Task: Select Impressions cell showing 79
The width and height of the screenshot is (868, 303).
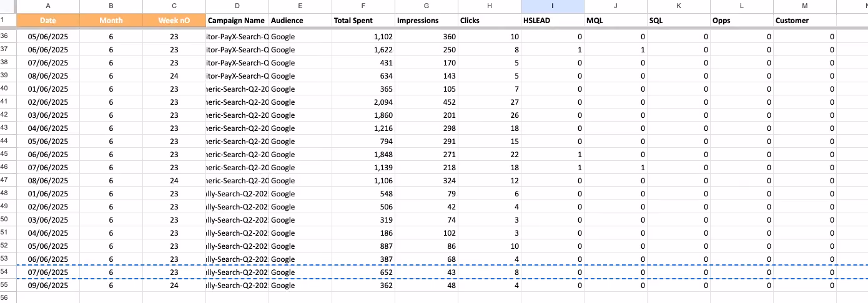Action: pos(427,194)
